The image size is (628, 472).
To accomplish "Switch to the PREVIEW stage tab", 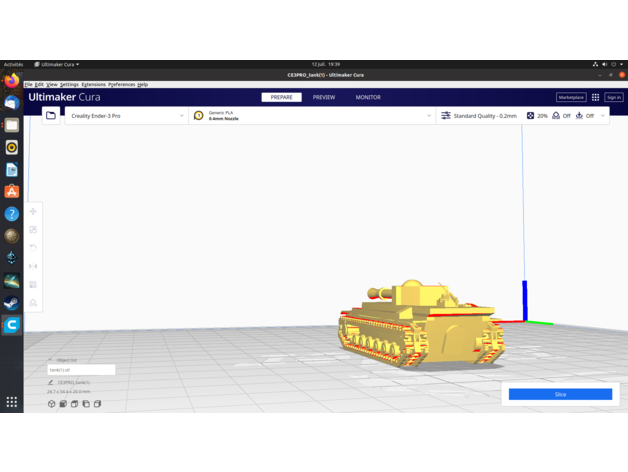I will point(324,98).
